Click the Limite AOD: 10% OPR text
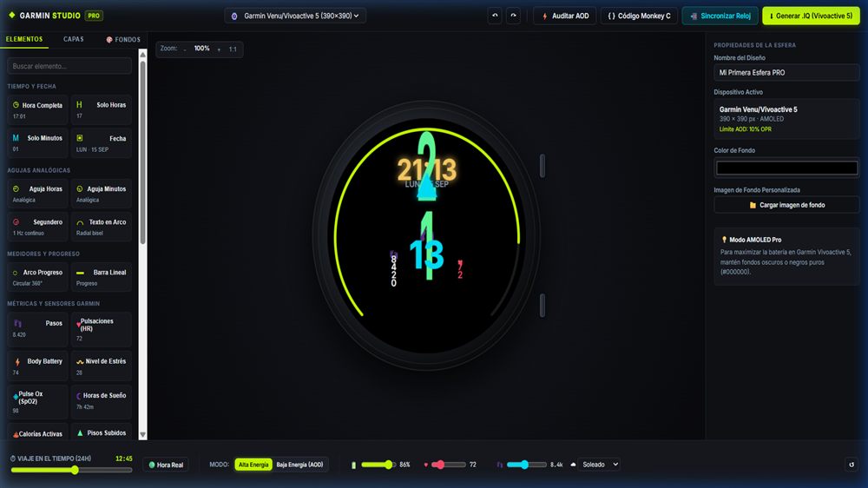Image resolution: width=868 pixels, height=488 pixels. coord(745,129)
